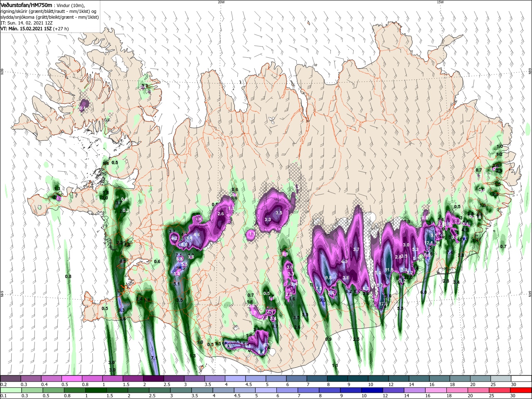
Task: Click the '1.2' precipitation value on the map
Action: 500,154
